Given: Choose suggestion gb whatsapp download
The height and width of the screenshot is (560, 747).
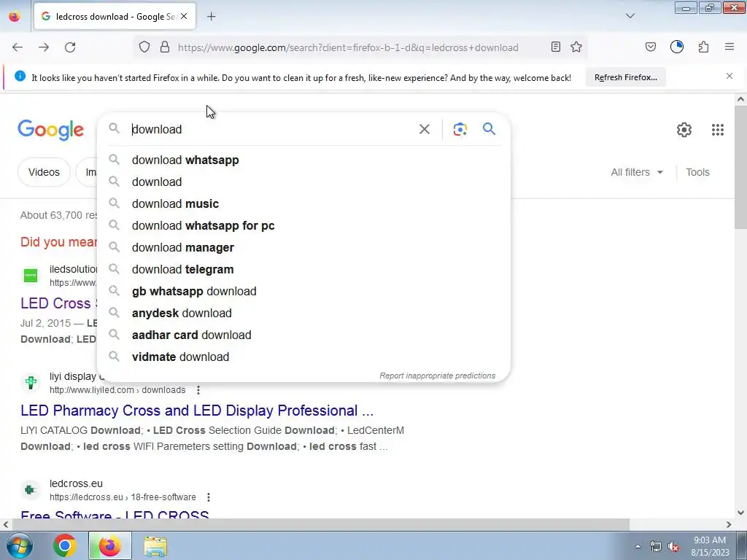Looking at the screenshot, I should [303, 292].
